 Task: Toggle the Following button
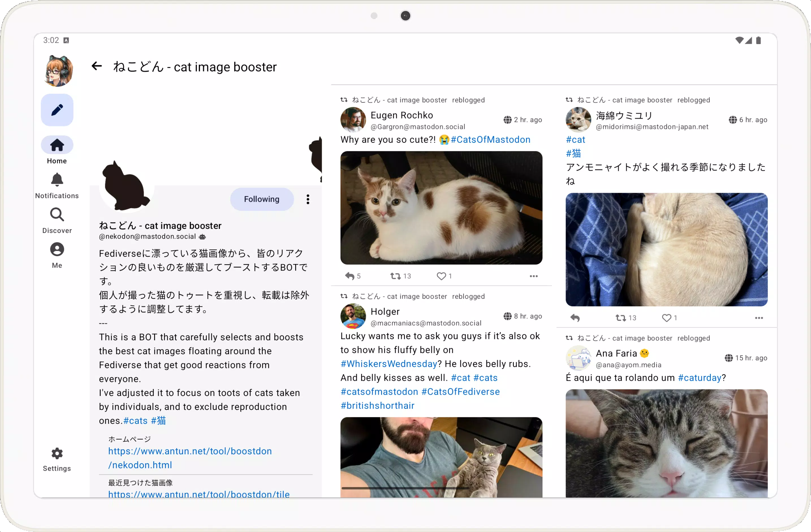262,199
